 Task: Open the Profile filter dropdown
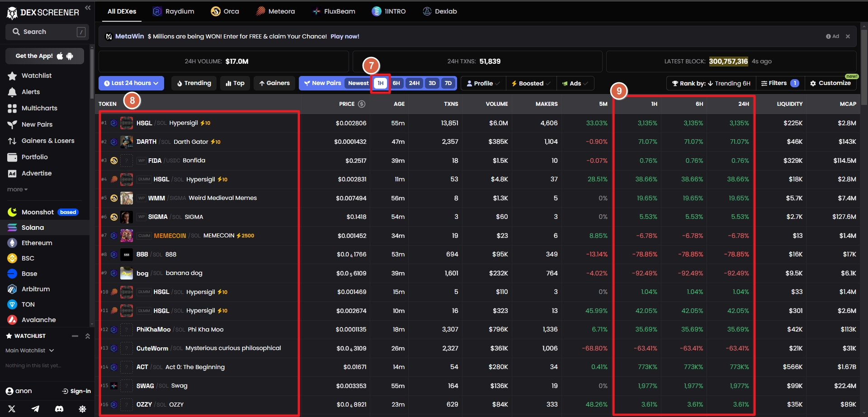tap(483, 83)
